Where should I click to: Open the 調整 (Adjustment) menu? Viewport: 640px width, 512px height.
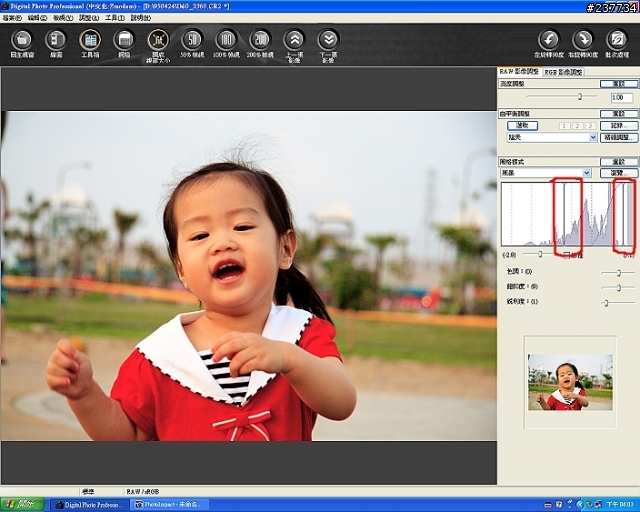pyautogui.click(x=89, y=18)
